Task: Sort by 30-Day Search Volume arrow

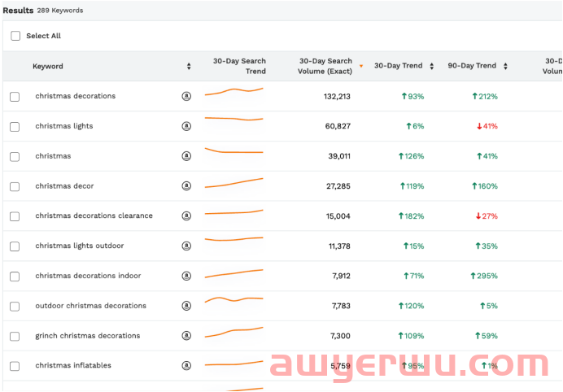Action: (x=361, y=66)
